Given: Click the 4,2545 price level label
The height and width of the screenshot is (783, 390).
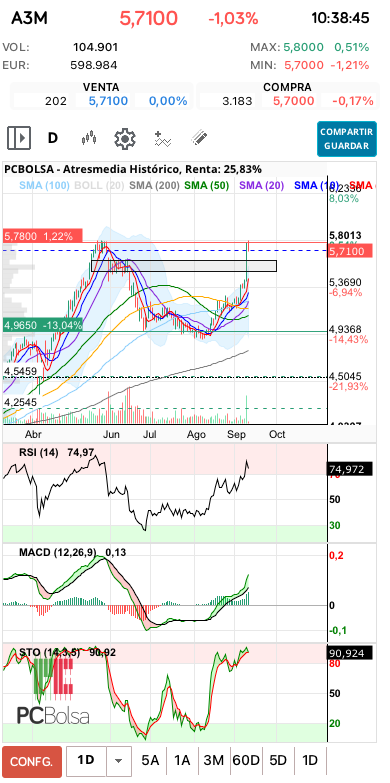Looking at the screenshot, I should [20, 402].
